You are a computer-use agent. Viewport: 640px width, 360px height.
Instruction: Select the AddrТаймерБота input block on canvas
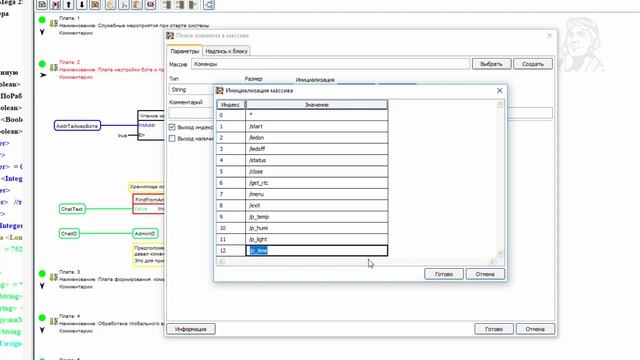pos(77,126)
